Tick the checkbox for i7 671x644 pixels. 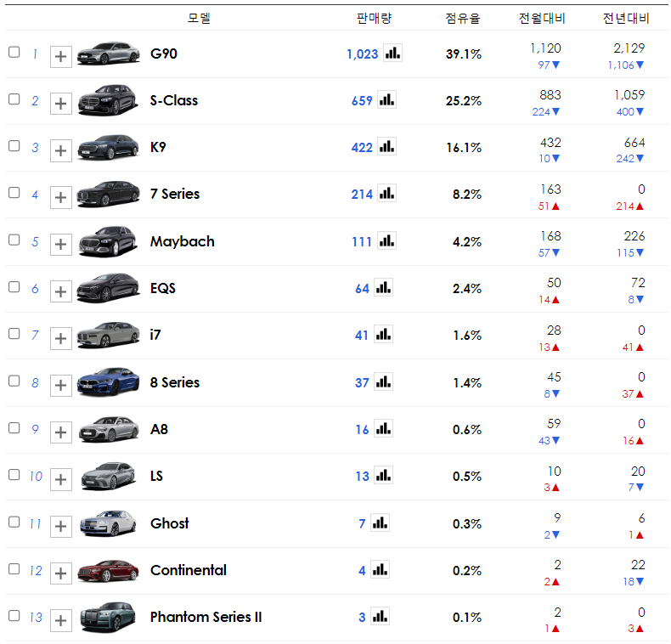pos(14,334)
